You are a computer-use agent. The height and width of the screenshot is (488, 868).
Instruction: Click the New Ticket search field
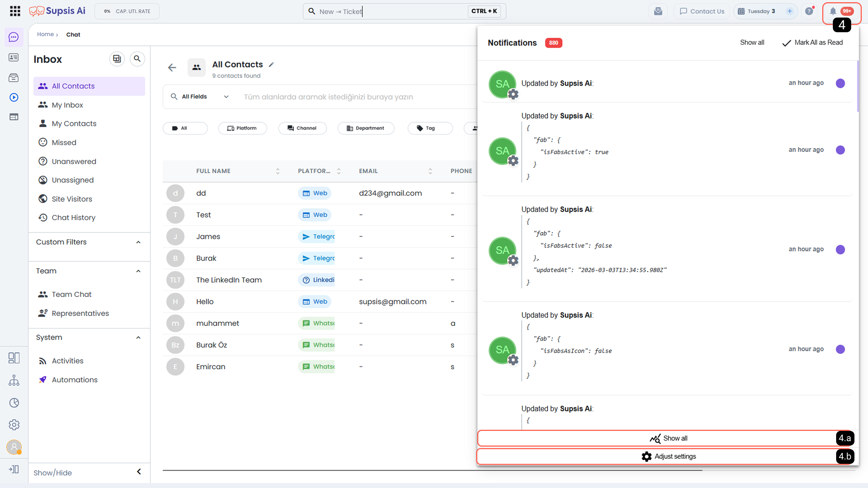point(404,11)
